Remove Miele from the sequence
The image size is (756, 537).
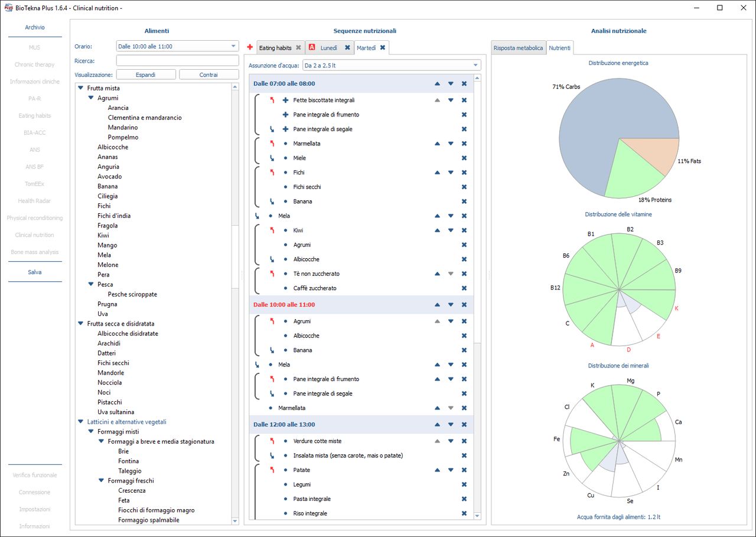[464, 158]
